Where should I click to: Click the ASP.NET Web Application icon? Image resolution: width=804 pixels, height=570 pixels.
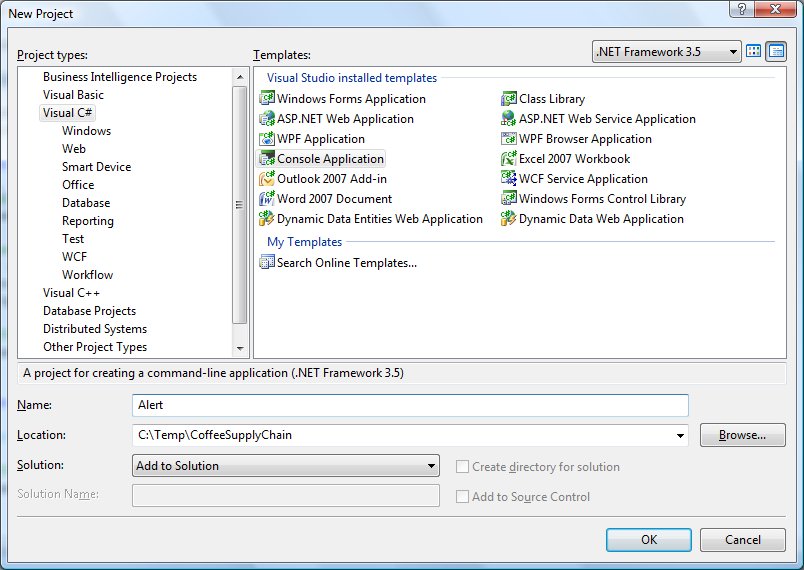(267, 118)
